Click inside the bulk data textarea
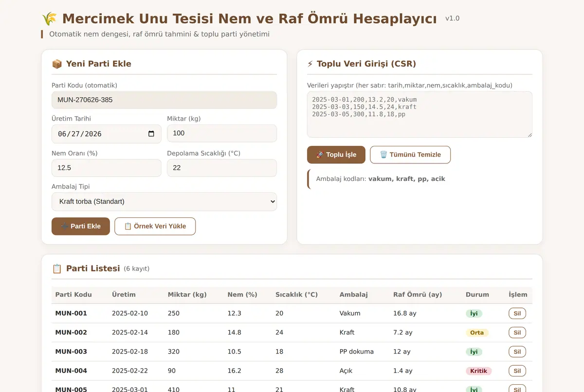Viewport: 584px width, 392px height. pos(420,114)
